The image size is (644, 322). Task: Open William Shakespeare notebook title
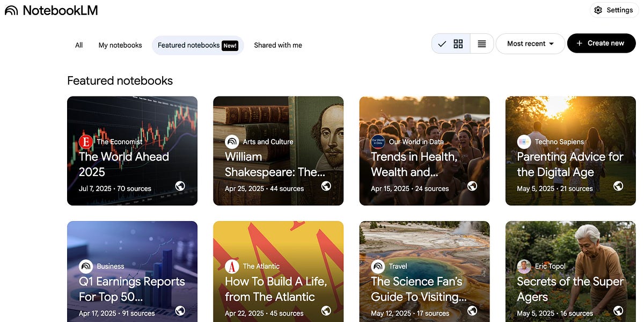point(275,164)
